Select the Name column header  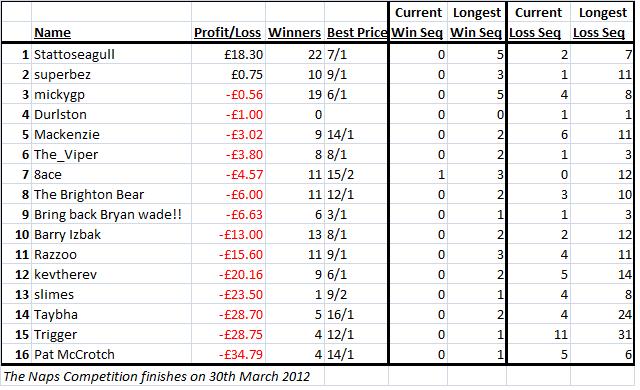click(x=52, y=32)
